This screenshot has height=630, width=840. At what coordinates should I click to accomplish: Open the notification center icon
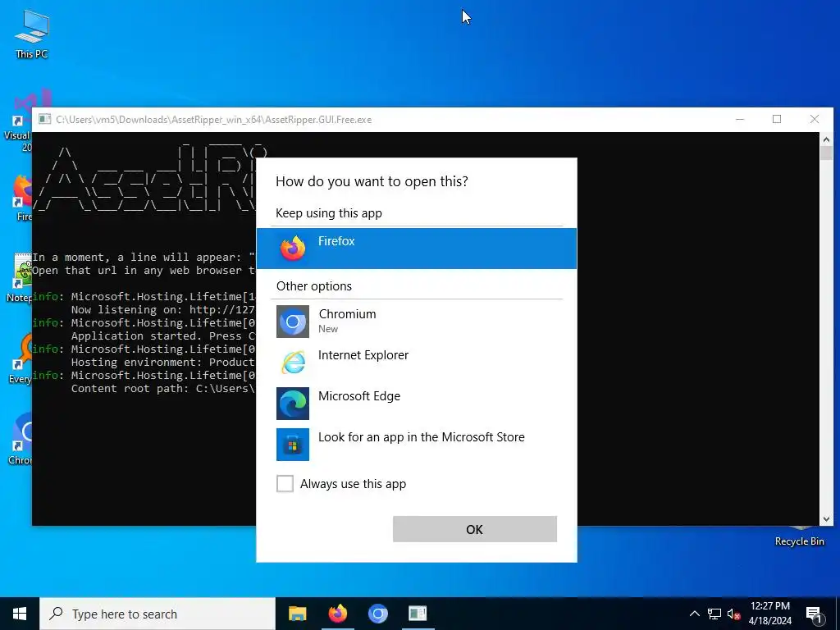[814, 614]
